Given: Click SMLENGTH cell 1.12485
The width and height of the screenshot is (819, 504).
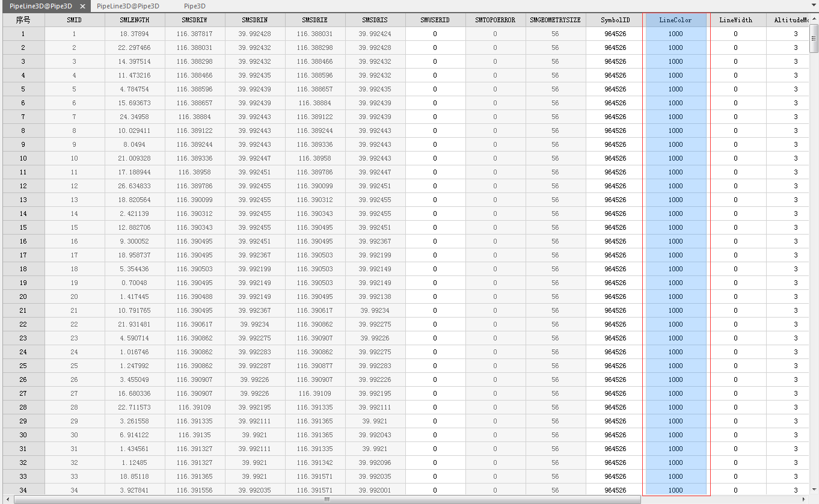Looking at the screenshot, I should pos(135,463).
